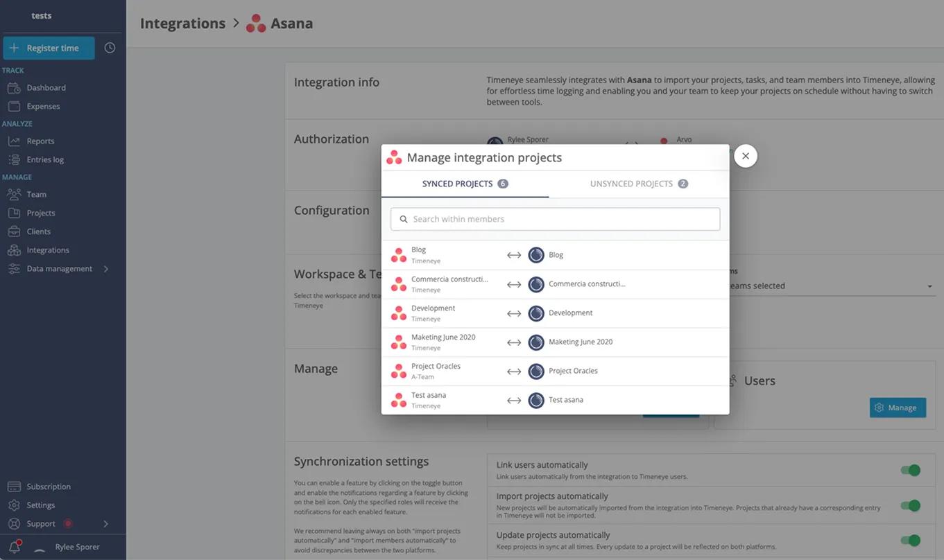Open Integrations in the sidebar

[x=48, y=250]
